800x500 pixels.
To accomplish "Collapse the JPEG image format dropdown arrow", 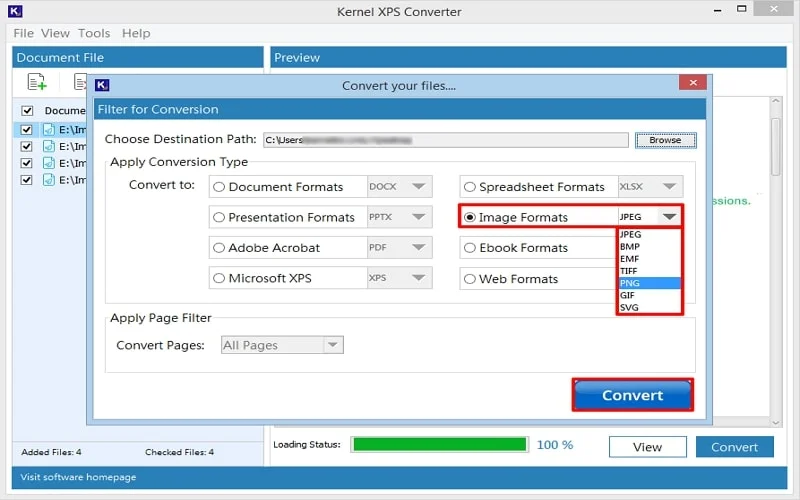I will [669, 217].
